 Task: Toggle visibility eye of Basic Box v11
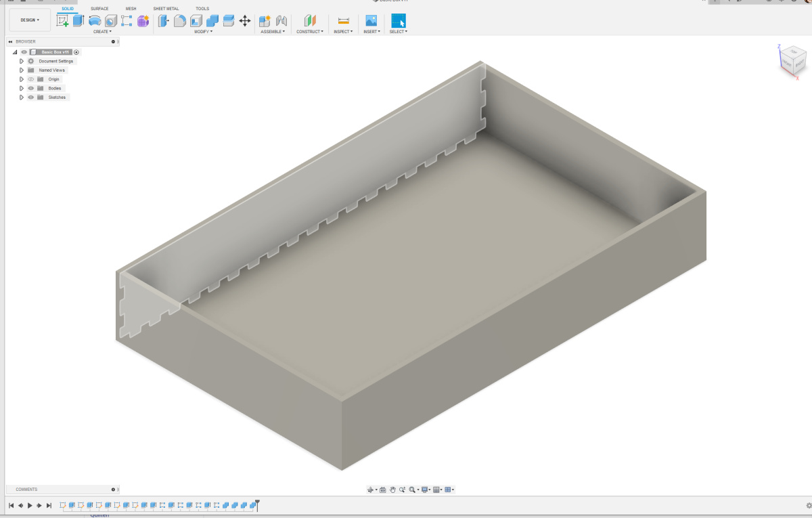click(24, 52)
